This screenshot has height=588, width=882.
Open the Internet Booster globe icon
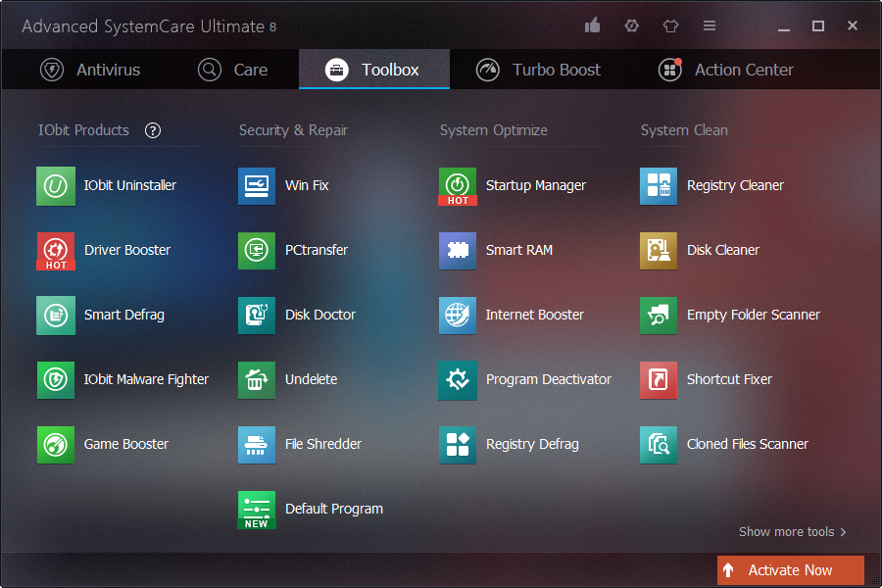(x=458, y=316)
